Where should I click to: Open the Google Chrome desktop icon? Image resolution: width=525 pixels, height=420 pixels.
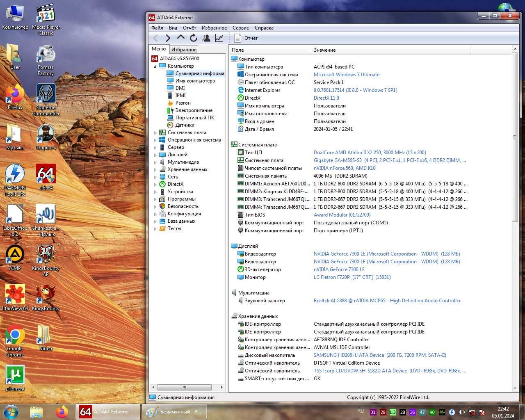(15, 340)
